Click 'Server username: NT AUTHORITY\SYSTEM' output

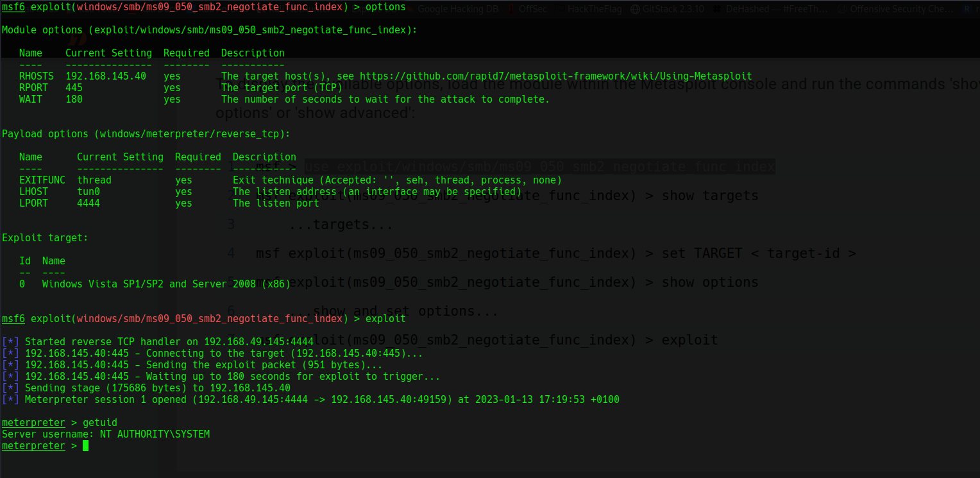click(x=106, y=434)
